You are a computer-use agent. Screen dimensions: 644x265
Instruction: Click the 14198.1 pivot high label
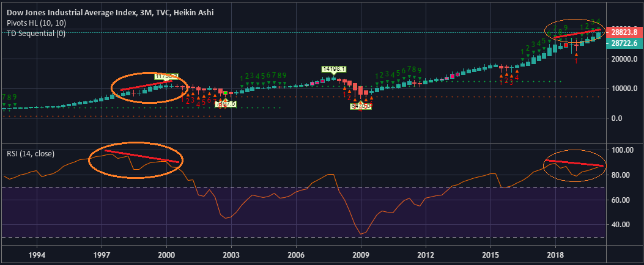click(333, 70)
